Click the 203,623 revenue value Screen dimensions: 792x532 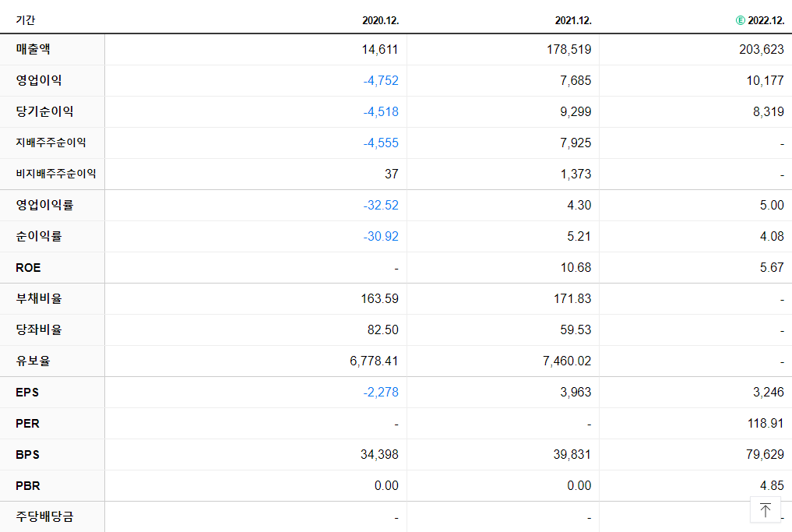[762, 50]
